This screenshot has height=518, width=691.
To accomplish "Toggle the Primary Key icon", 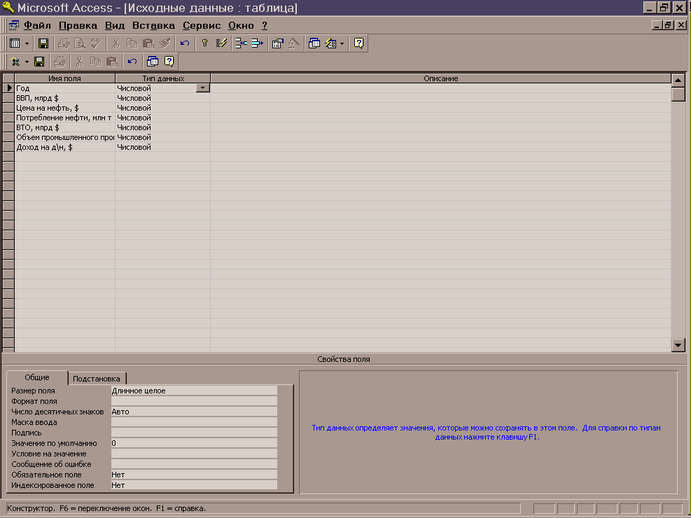I will pyautogui.click(x=205, y=44).
